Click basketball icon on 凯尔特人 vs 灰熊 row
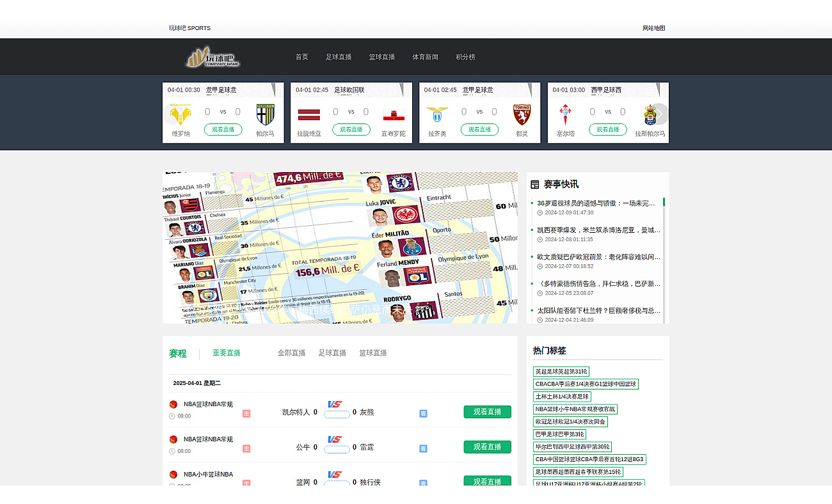 (x=173, y=404)
